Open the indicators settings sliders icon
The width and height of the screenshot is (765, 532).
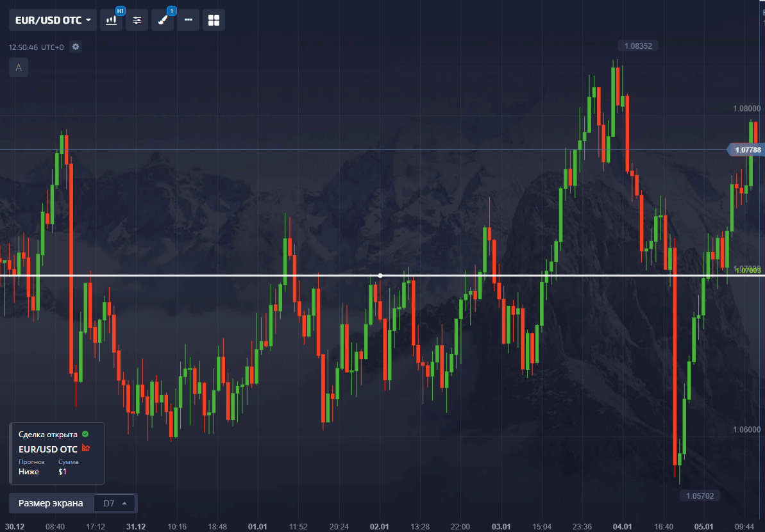point(137,20)
